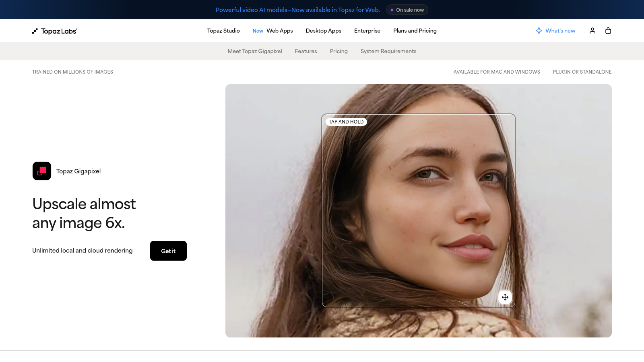This screenshot has width=644, height=362.
Task: Click the TAP AND HOLD label
Action: [x=346, y=121]
